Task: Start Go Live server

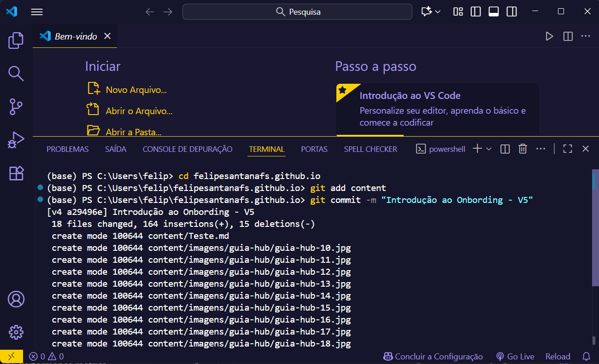Action: pos(516,356)
